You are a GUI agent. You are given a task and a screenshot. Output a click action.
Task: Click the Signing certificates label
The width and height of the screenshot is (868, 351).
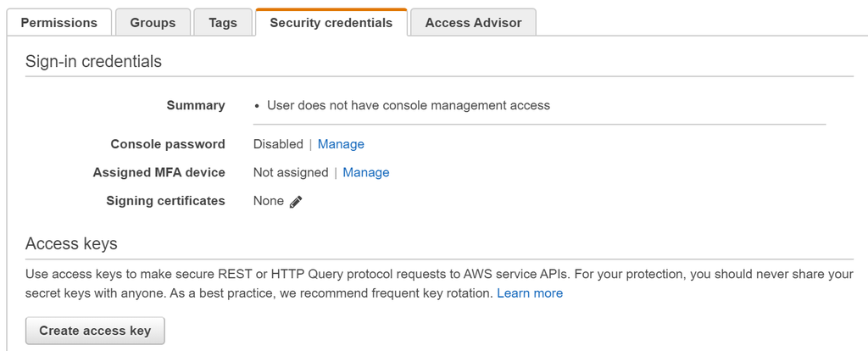(165, 201)
